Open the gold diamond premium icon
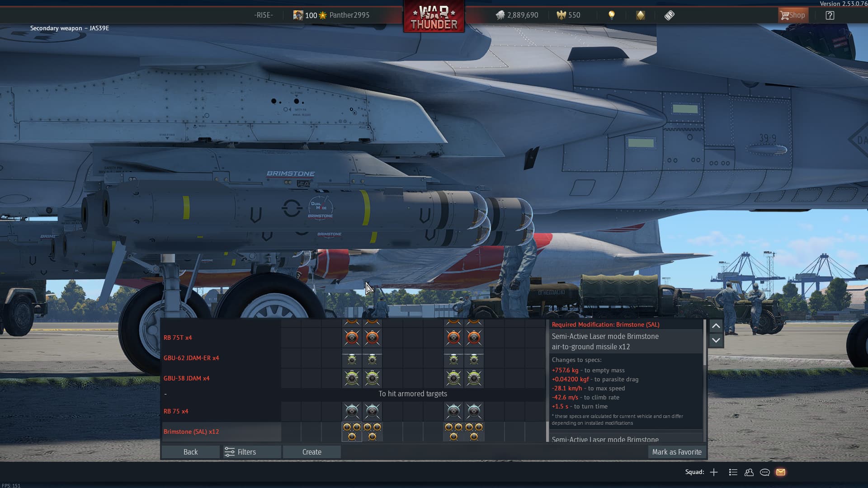Screen dimensions: 868x488 (641, 15)
